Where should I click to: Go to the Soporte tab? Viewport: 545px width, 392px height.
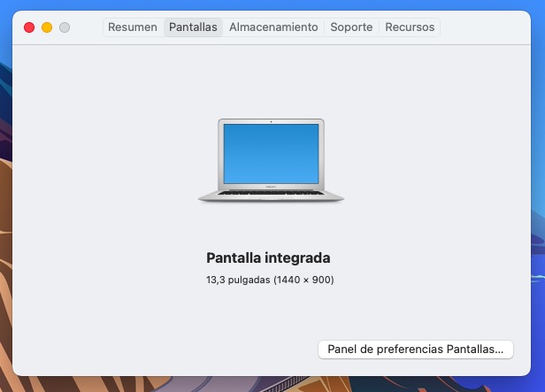coord(351,27)
